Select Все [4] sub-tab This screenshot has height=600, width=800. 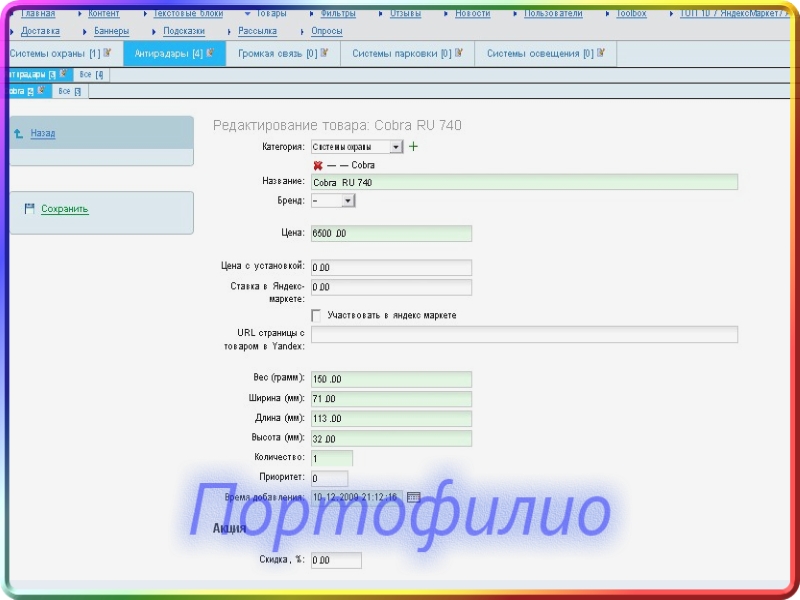coord(91,74)
